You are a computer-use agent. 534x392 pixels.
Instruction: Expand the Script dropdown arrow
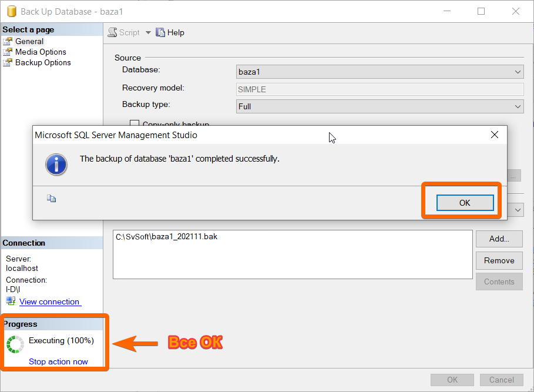(x=148, y=33)
